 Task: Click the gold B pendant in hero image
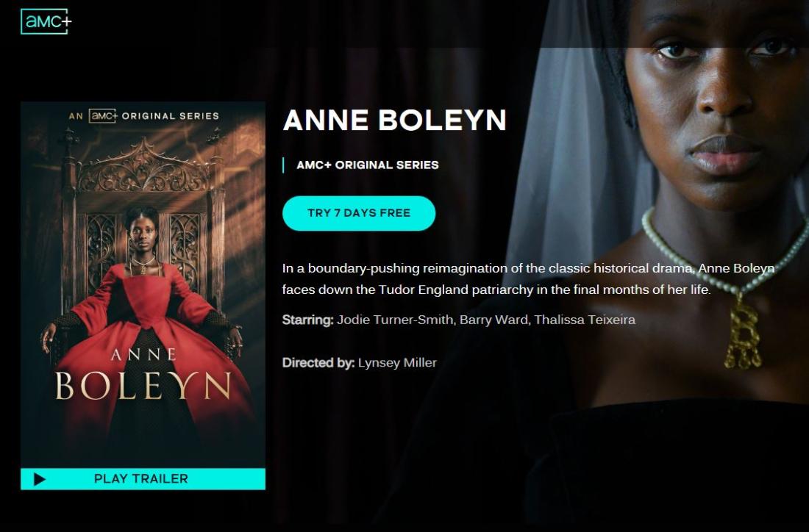click(744, 335)
